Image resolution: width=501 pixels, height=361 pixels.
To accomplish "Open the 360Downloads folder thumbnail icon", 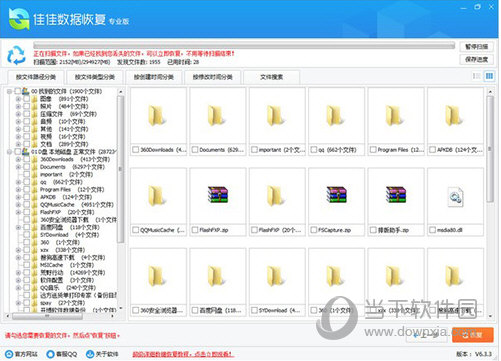I will 157,116.
